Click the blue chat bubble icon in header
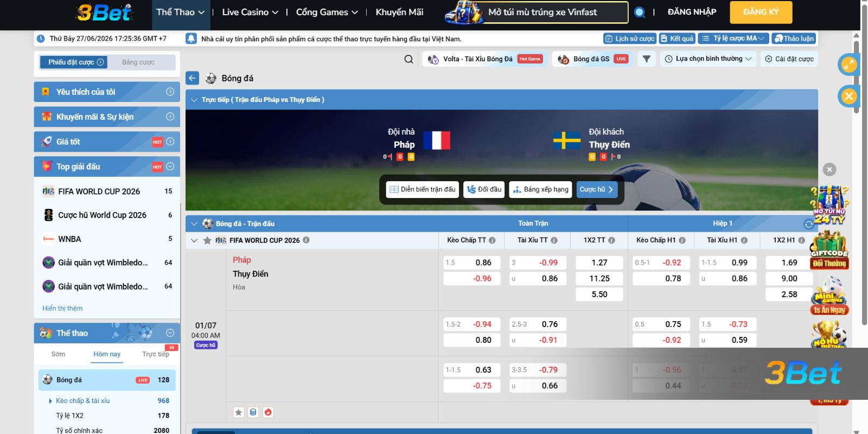The width and height of the screenshot is (868, 434). (640, 12)
